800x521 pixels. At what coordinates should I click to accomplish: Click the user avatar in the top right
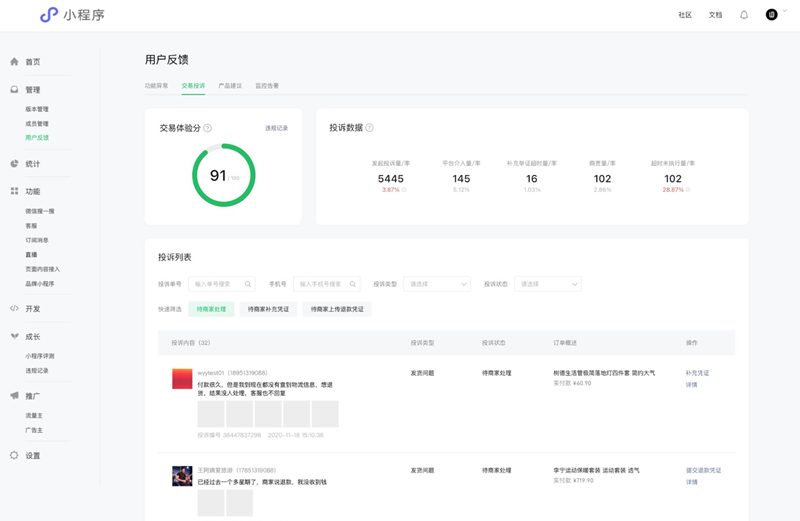click(772, 15)
